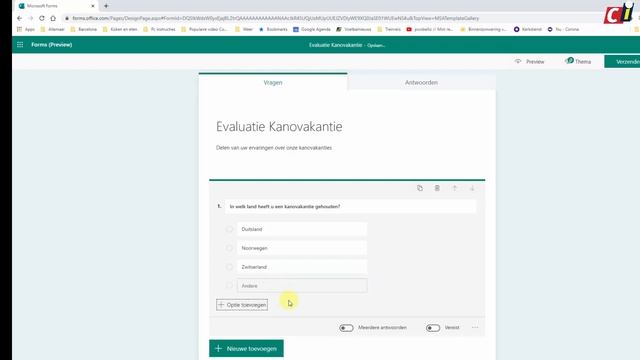Open the Kerkdienst bookmark
640x360 pixels.
tap(527, 29)
